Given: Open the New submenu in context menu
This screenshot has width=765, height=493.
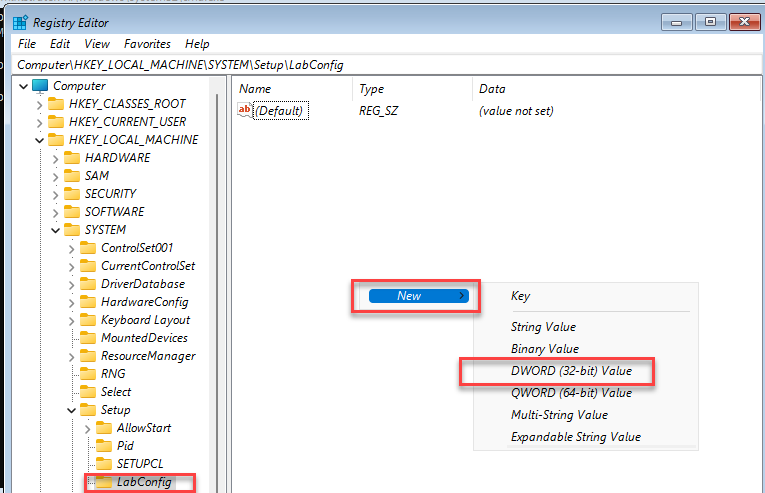Looking at the screenshot, I should (x=419, y=296).
